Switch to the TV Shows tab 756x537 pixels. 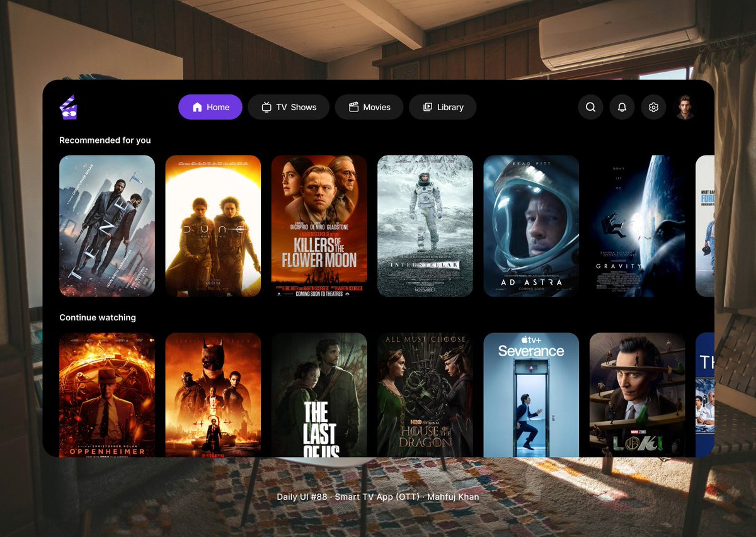(289, 107)
